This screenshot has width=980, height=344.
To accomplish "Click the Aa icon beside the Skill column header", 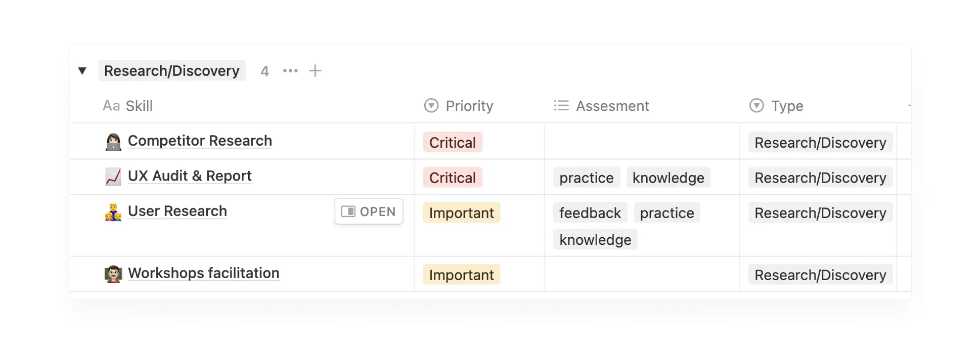I will [111, 106].
